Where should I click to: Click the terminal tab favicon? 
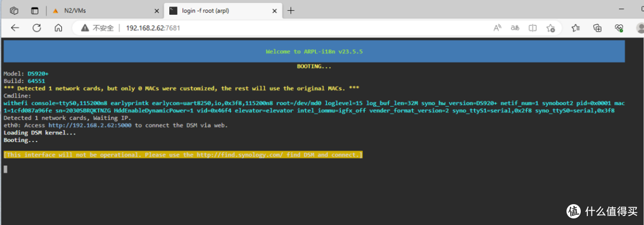[x=174, y=11]
